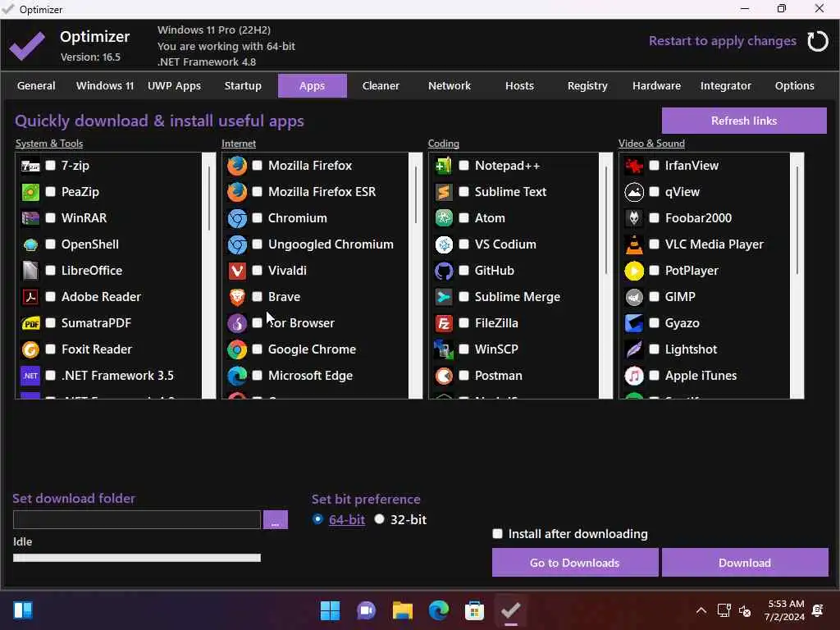Go to the Options tab
The width and height of the screenshot is (840, 630).
coord(794,85)
